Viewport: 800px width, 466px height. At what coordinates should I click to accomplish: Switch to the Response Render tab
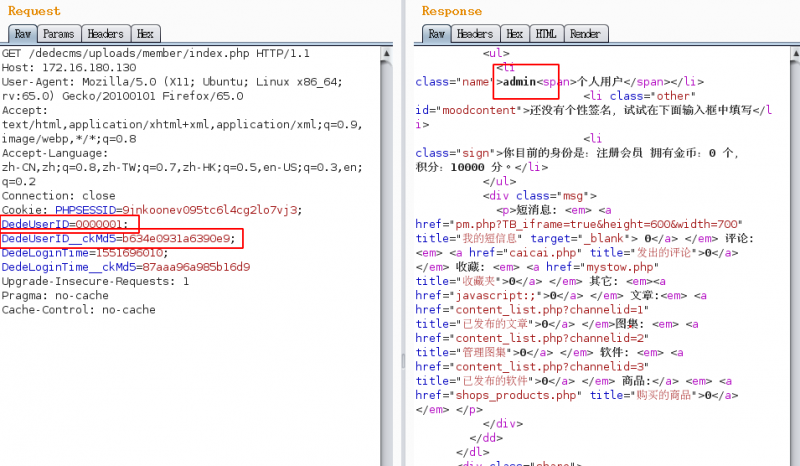click(x=585, y=34)
